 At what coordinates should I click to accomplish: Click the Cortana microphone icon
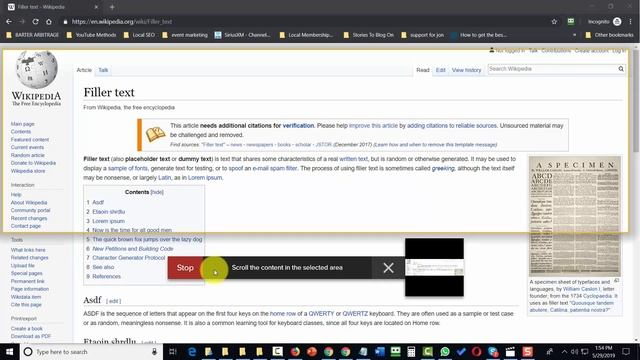154,352
